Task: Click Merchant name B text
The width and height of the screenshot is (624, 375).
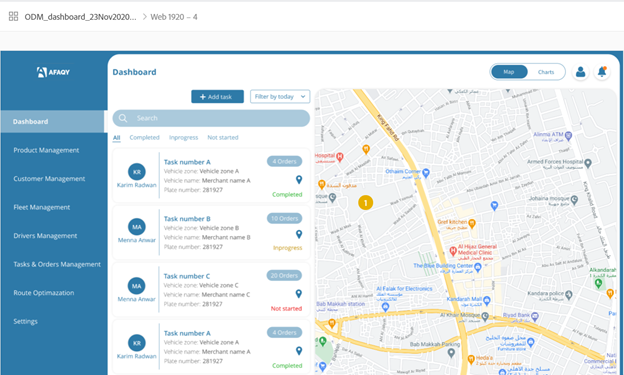Action: coord(226,237)
